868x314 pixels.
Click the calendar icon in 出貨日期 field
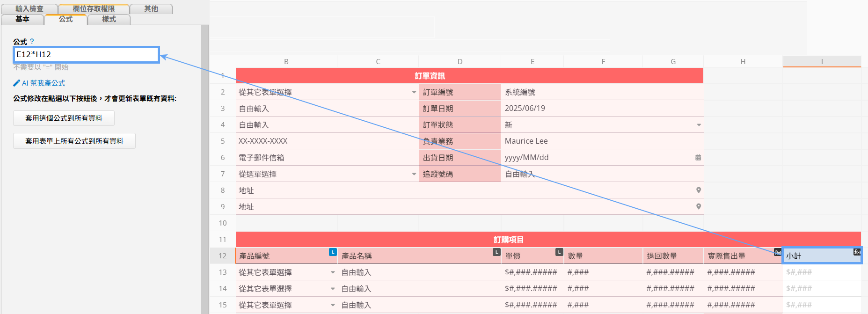click(698, 158)
